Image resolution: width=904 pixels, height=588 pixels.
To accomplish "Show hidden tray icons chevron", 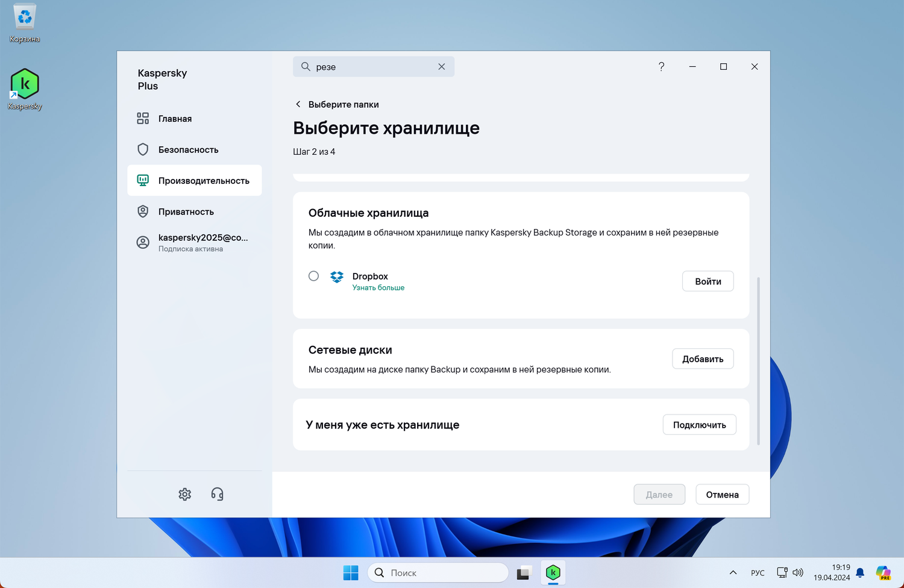I will tap(733, 572).
